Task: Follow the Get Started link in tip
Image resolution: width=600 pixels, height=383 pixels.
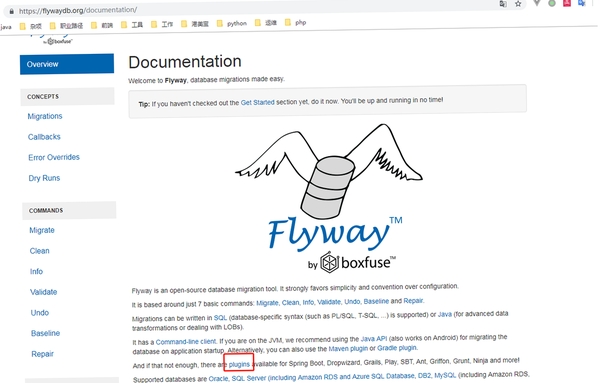Action: pos(258,103)
